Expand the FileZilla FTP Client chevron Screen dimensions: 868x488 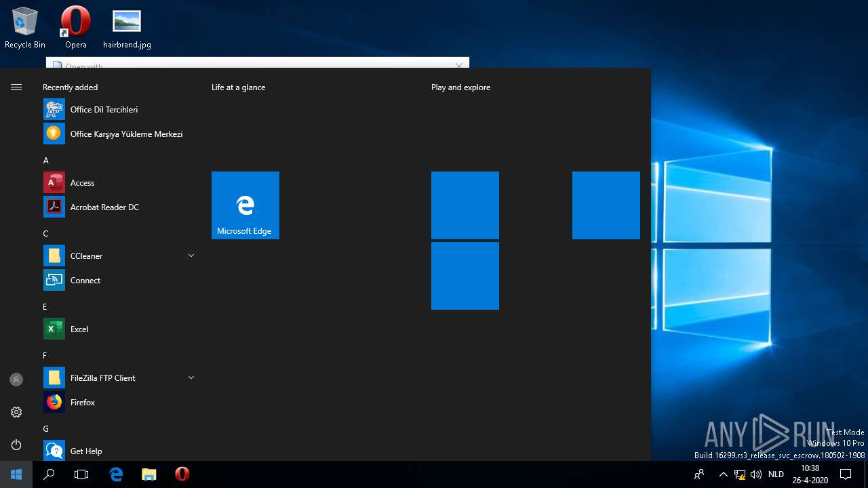191,378
